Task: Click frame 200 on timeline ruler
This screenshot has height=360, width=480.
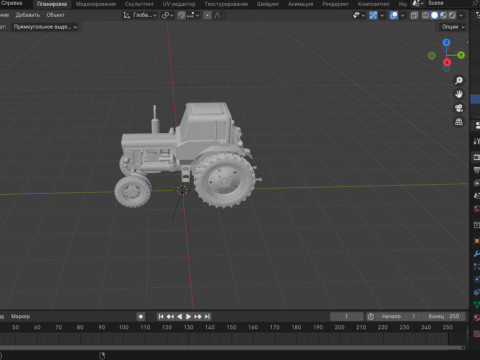Action: [339, 327]
